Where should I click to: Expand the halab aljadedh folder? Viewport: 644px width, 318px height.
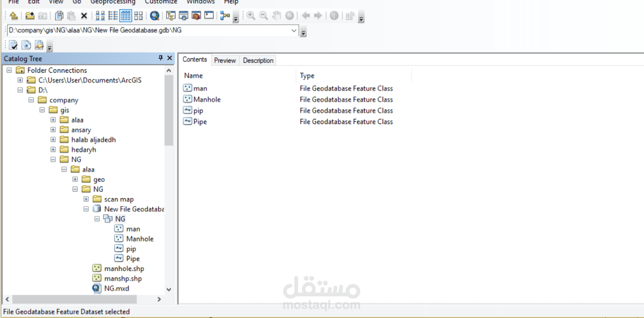pos(53,139)
